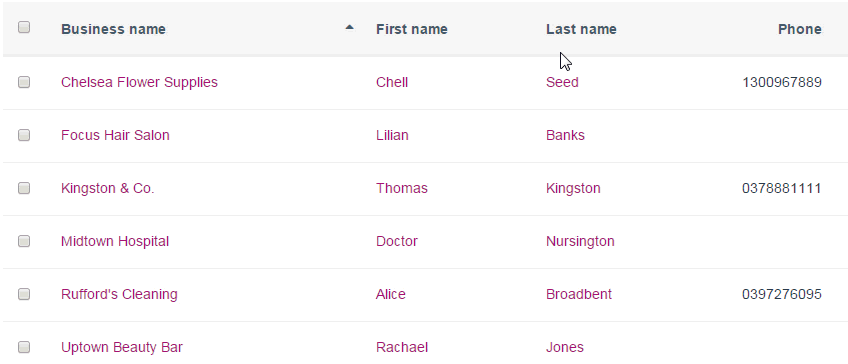Open the Midtown Hospital link
This screenshot has height=364, width=848.
coord(115,241)
